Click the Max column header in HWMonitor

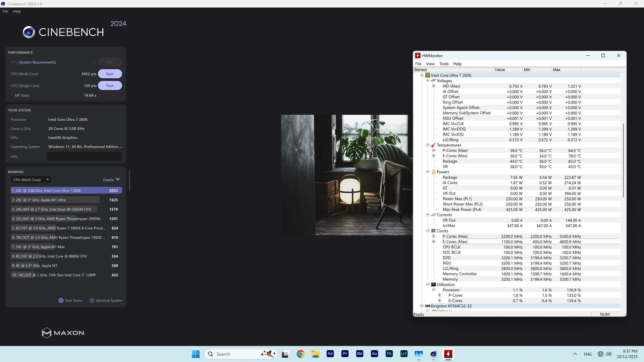566,70
